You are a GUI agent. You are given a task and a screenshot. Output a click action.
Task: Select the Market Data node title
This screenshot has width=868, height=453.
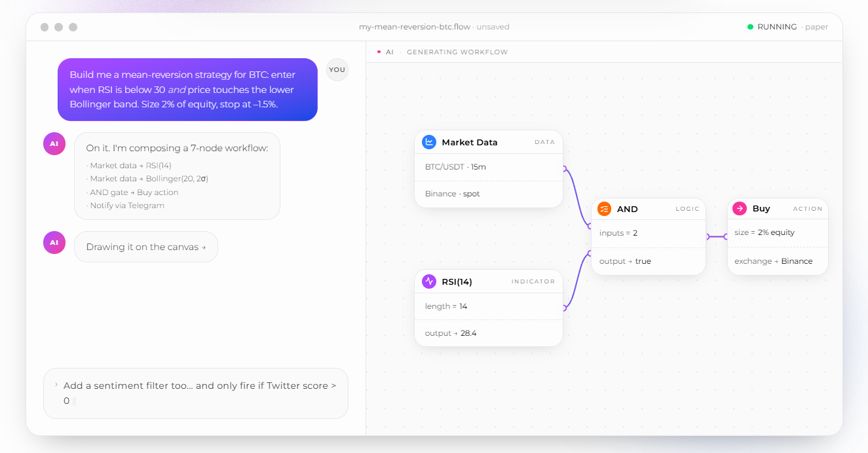[x=470, y=142]
